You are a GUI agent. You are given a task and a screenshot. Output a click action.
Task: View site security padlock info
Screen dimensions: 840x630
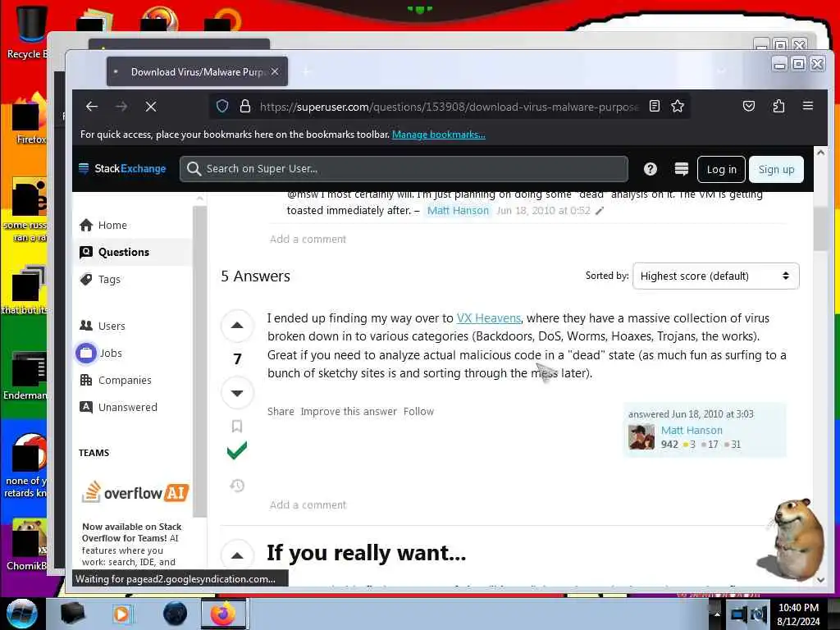(x=245, y=106)
